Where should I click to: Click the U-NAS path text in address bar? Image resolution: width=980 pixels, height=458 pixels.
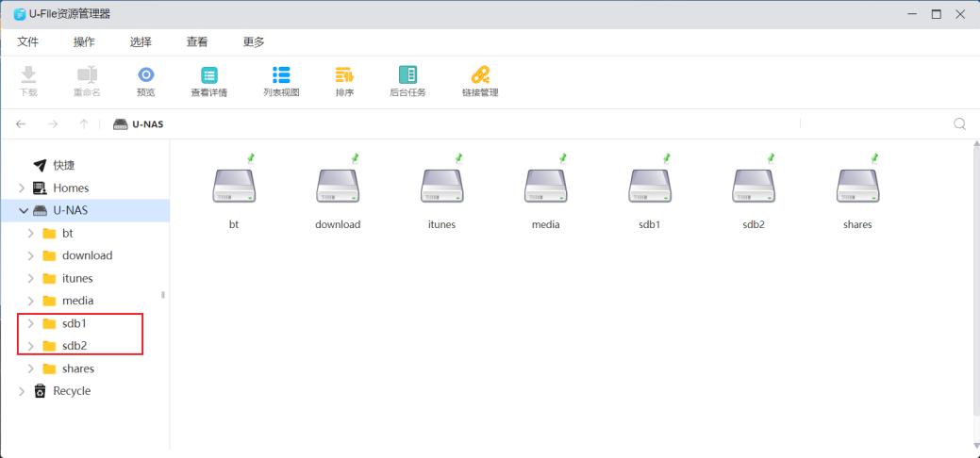tap(147, 124)
